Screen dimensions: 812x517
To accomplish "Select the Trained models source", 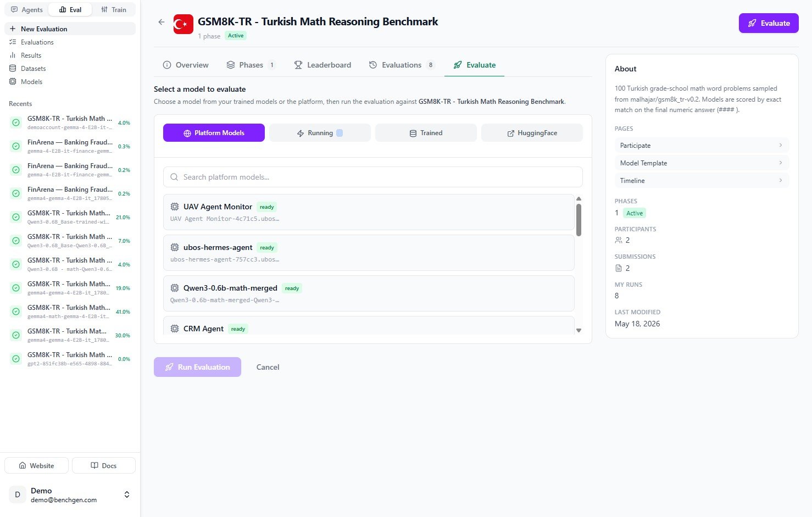I will click(x=426, y=133).
